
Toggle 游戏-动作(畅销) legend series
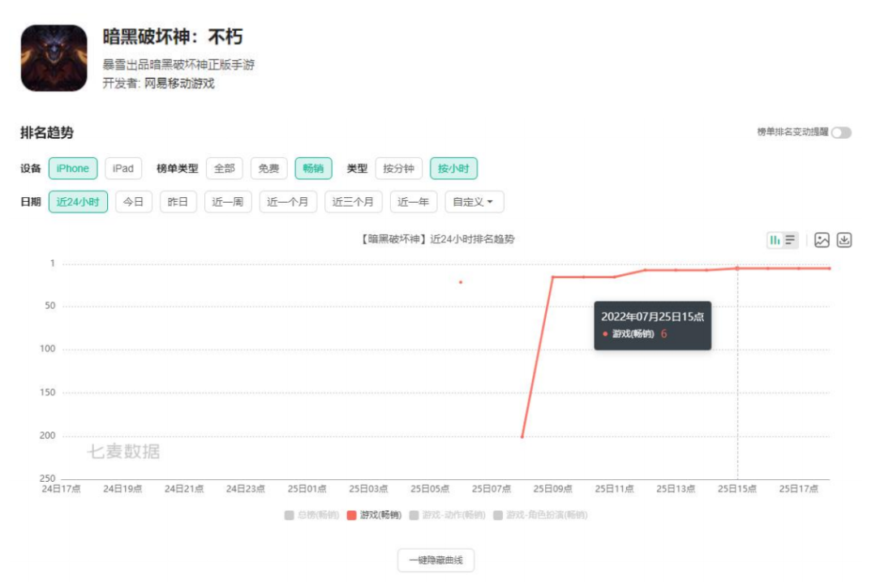coord(448,515)
